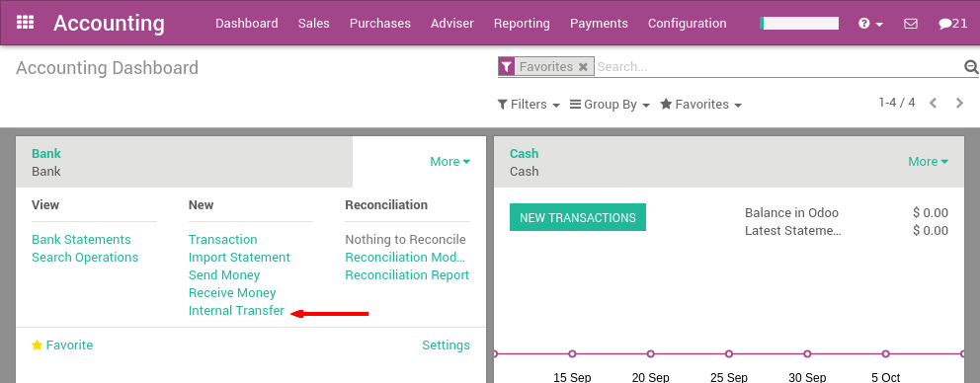Click into the Search input field
Viewport: 980px width, 383px height.
pos(778,67)
